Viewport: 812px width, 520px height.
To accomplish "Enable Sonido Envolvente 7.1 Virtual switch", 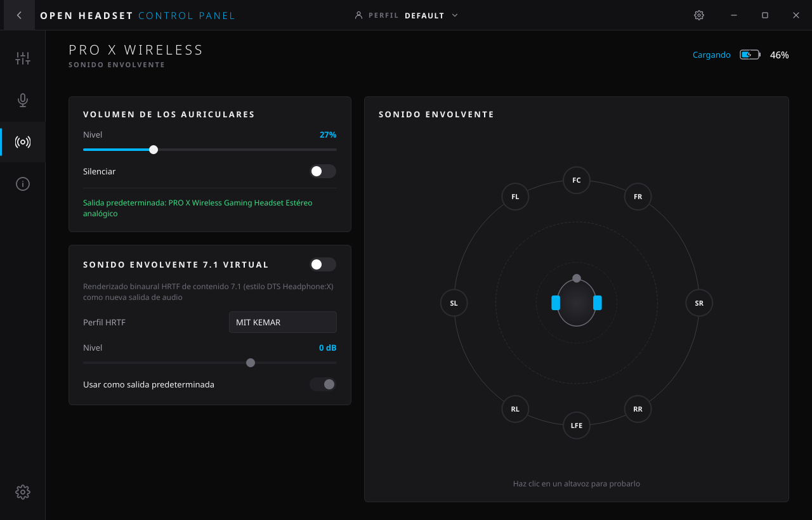I will coord(323,264).
